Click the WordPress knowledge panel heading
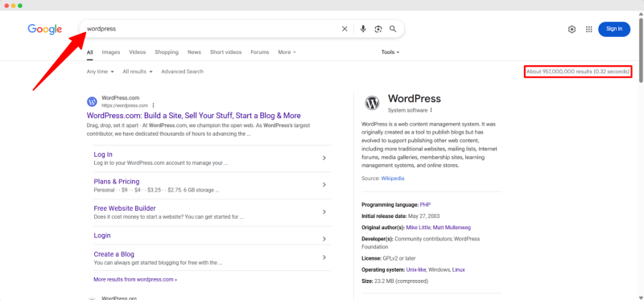The image size is (644, 300). [415, 98]
